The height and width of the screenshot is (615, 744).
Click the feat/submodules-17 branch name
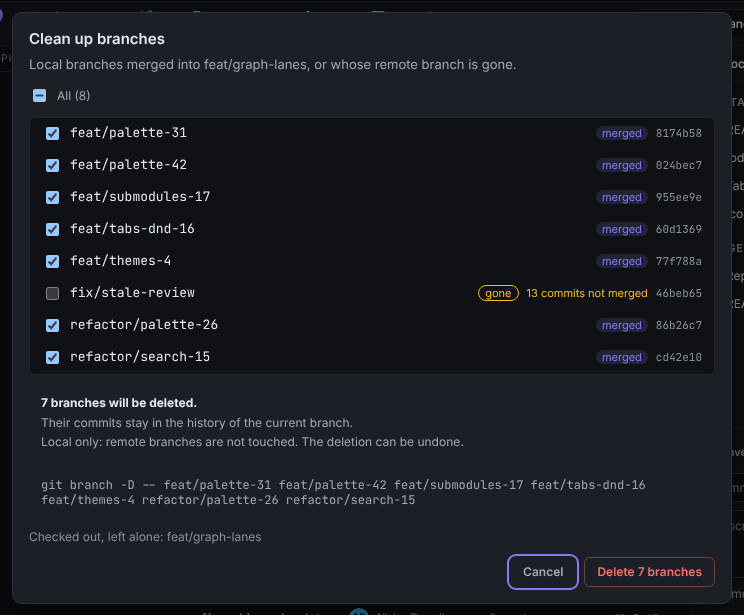coord(140,197)
